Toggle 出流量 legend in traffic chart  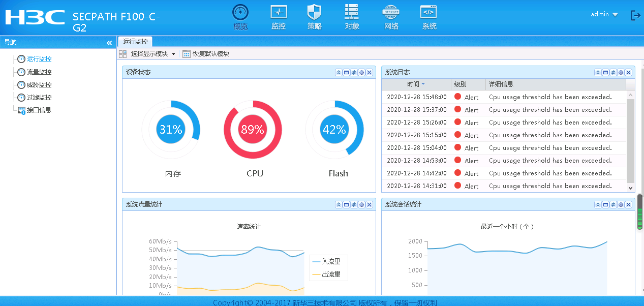[x=326, y=274]
